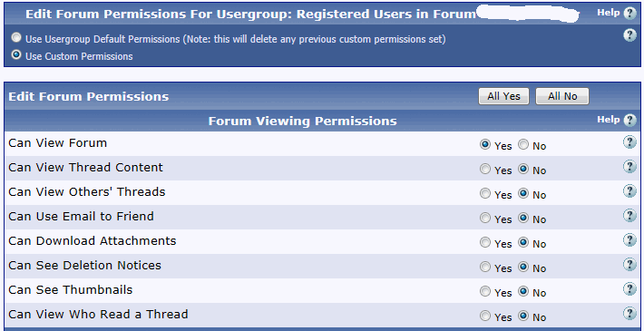The width and height of the screenshot is (644, 331).
Task: Open help icon for Can See Deletion Notices
Action: [629, 265]
